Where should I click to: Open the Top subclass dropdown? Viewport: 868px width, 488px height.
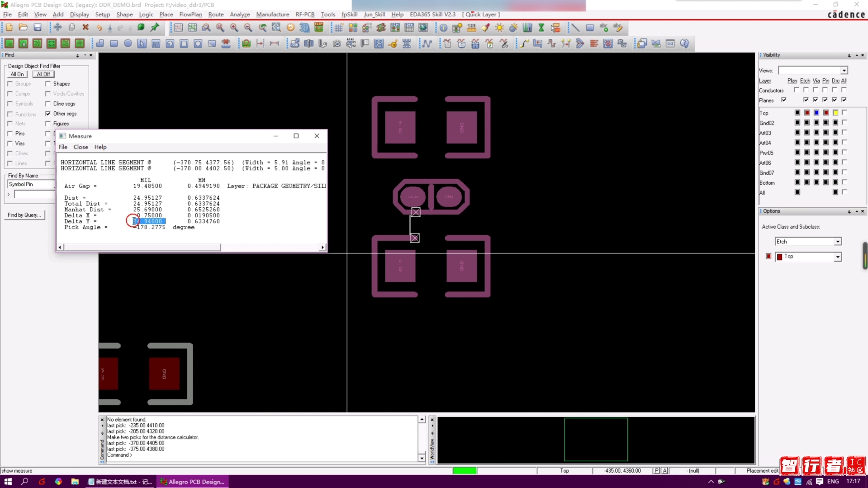[838, 257]
